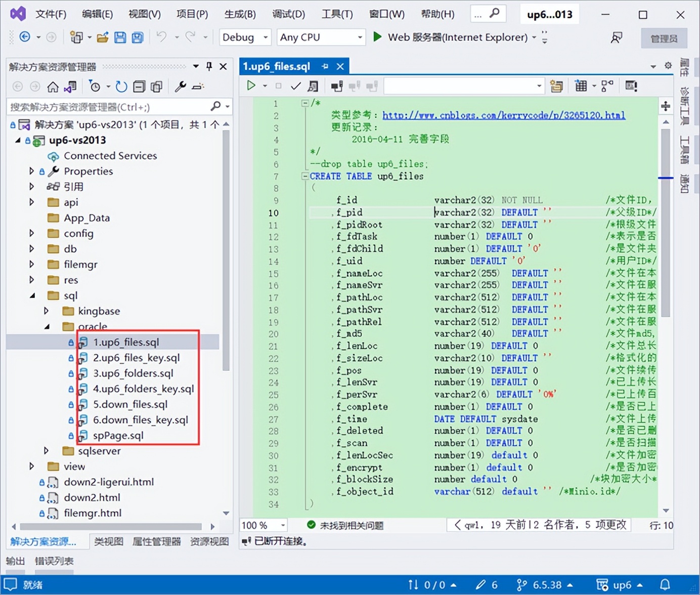Expand the api folder
700x595 pixels.
pyautogui.click(x=31, y=202)
